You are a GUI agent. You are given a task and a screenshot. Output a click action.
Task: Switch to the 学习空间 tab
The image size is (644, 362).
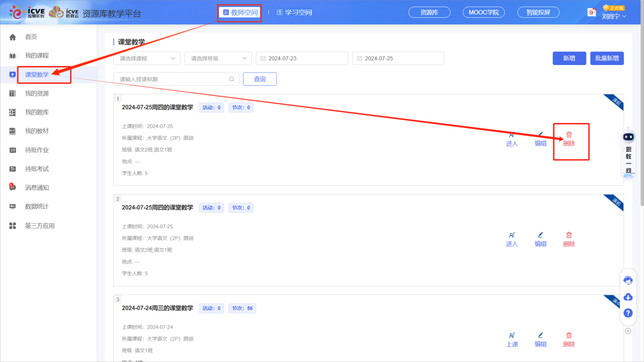pyautogui.click(x=294, y=12)
